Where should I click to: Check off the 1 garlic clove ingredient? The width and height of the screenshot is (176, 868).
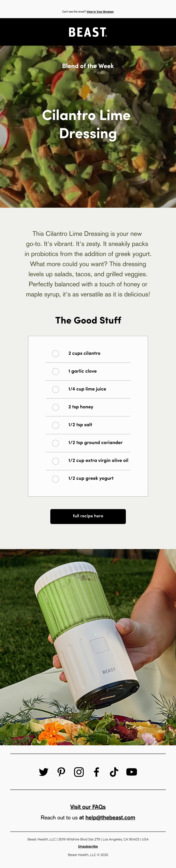[x=56, y=372]
